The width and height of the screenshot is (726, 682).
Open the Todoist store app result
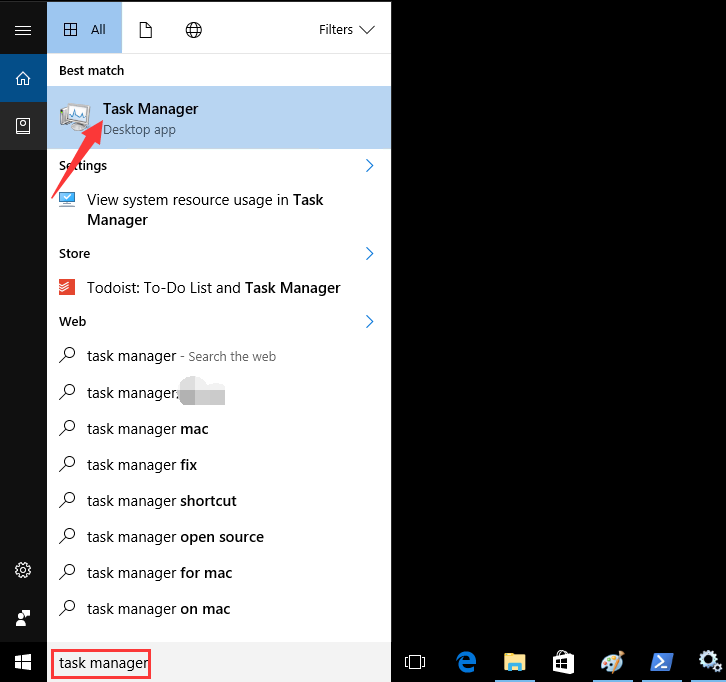[x=213, y=288]
